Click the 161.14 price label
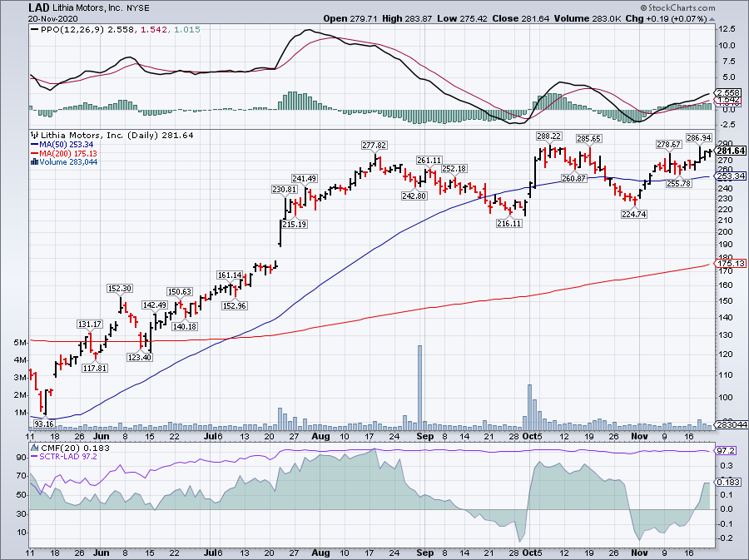 tap(230, 275)
